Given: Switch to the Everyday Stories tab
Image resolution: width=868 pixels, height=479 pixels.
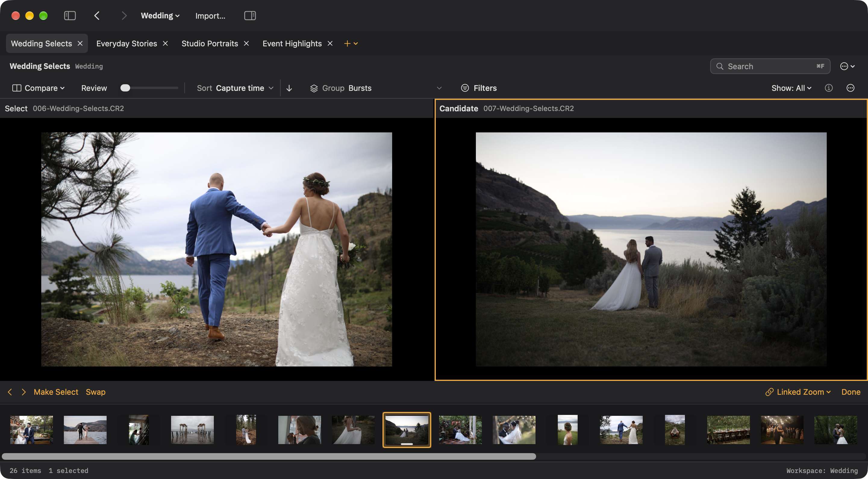Looking at the screenshot, I should coord(127,43).
